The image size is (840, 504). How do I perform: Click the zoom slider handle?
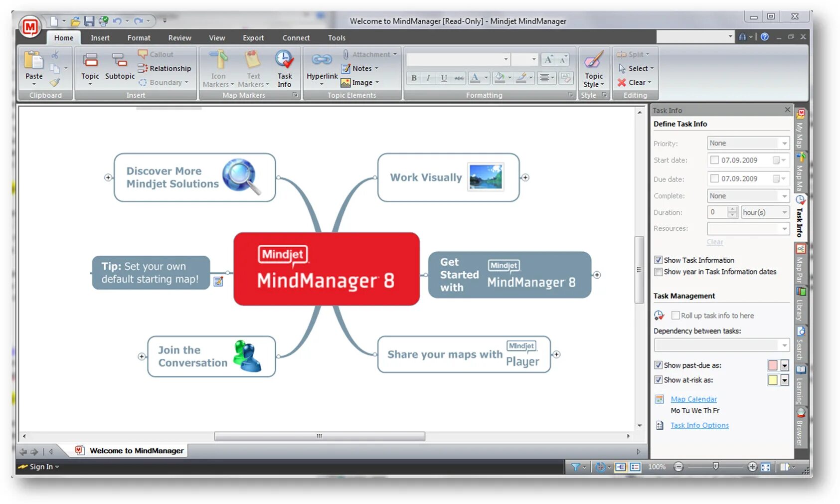(x=715, y=467)
